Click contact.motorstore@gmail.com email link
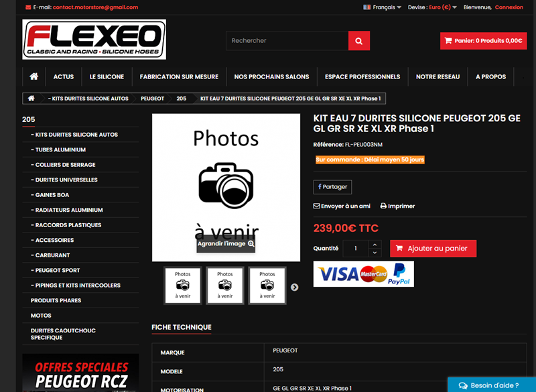 [95, 7]
